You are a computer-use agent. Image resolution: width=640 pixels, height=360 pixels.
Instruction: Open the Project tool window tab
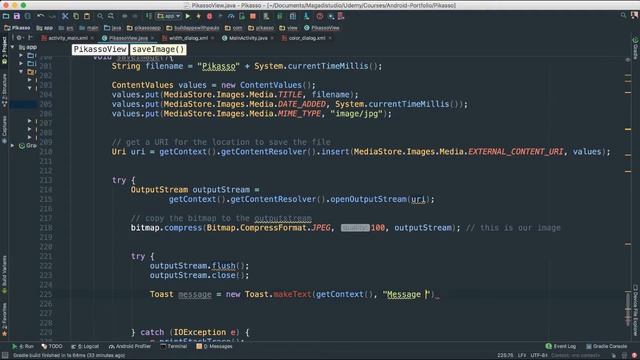click(x=4, y=49)
